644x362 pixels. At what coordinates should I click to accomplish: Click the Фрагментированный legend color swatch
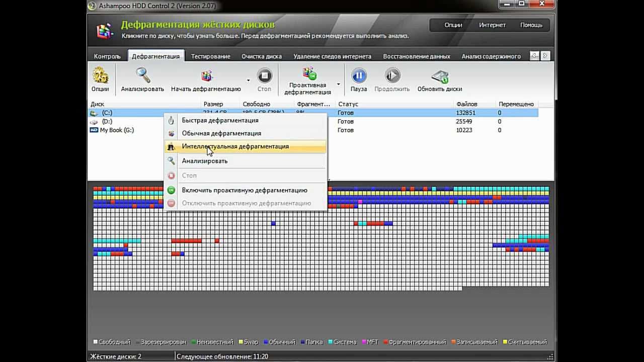tap(385, 342)
